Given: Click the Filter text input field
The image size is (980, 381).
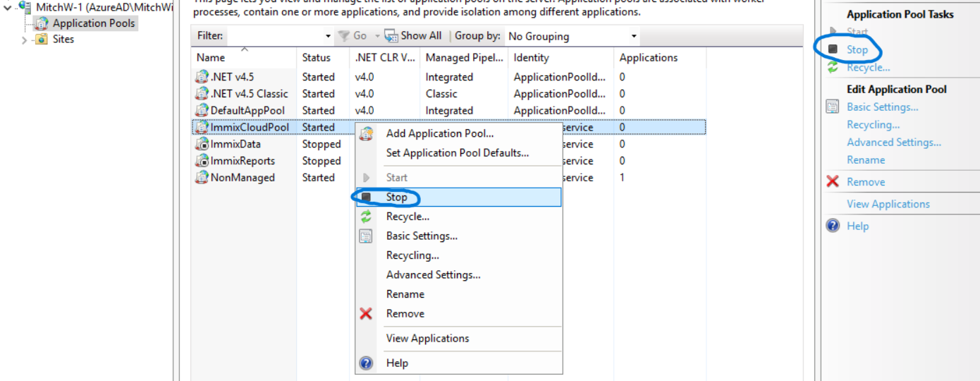Looking at the screenshot, I should [275, 36].
